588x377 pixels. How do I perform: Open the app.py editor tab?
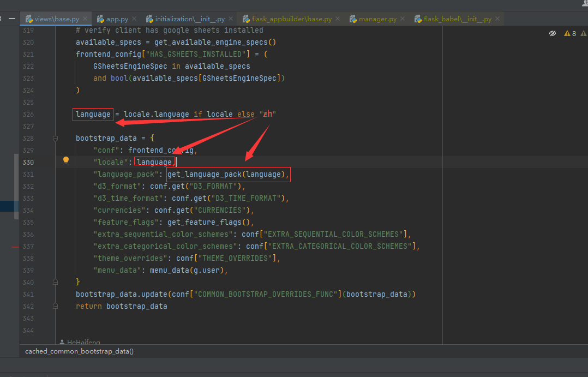click(x=117, y=19)
